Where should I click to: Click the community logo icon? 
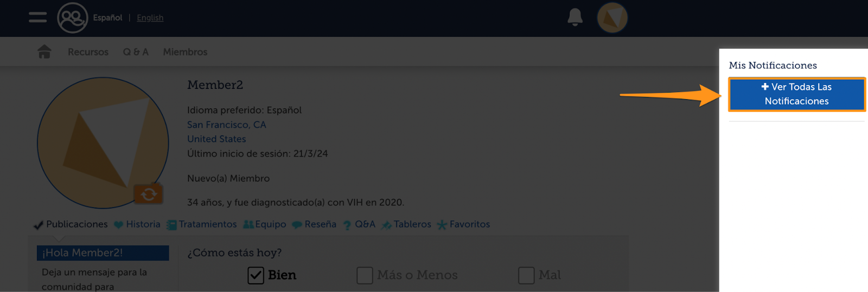click(73, 18)
